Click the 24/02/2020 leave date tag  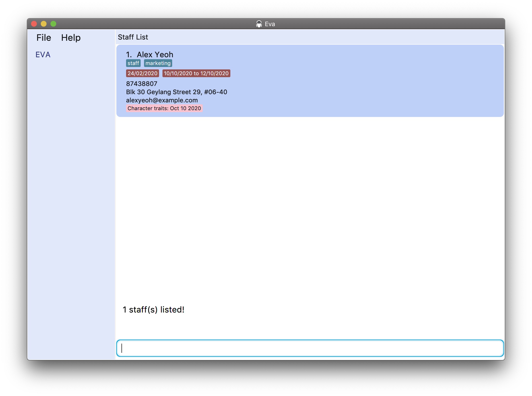(143, 73)
